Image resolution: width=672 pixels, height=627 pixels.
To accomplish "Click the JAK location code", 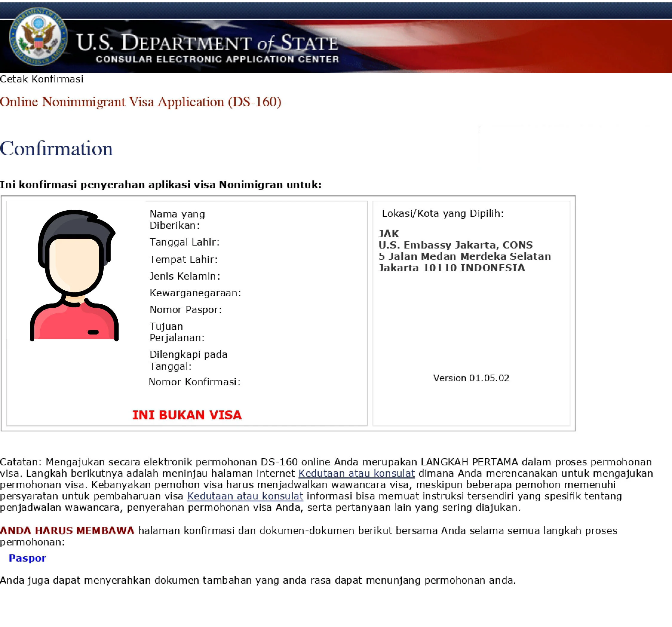I will tap(388, 234).
